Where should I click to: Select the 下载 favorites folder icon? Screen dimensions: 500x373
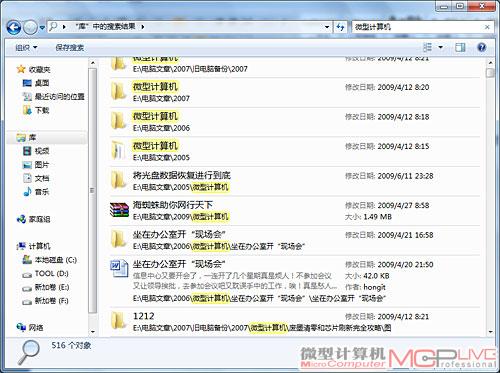point(27,110)
